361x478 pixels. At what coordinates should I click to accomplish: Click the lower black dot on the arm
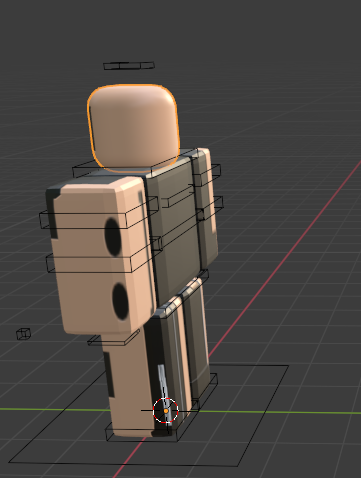point(120,302)
